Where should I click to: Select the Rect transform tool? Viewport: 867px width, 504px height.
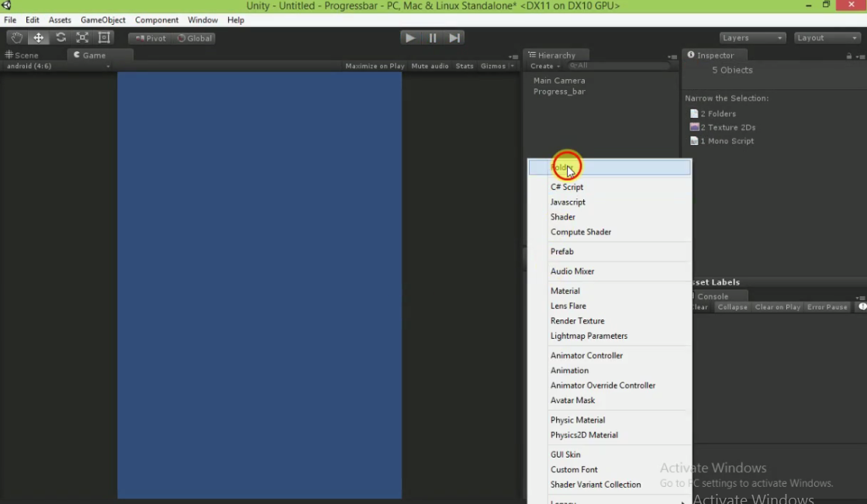pos(104,37)
